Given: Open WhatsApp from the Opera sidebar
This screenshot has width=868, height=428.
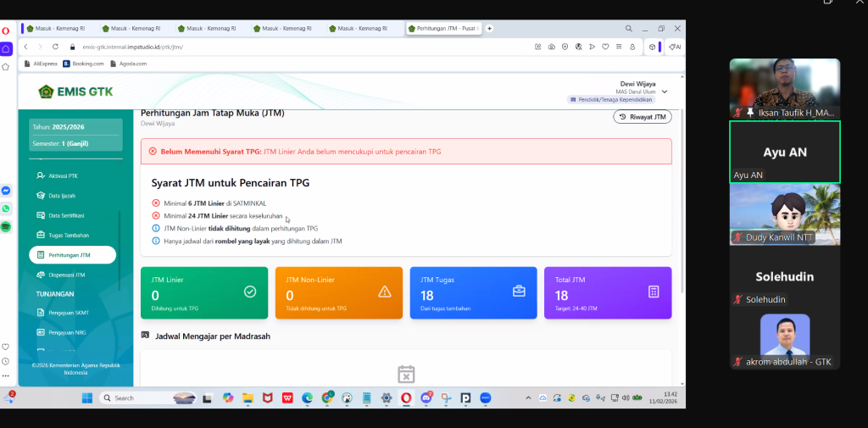Looking at the screenshot, I should (6, 208).
